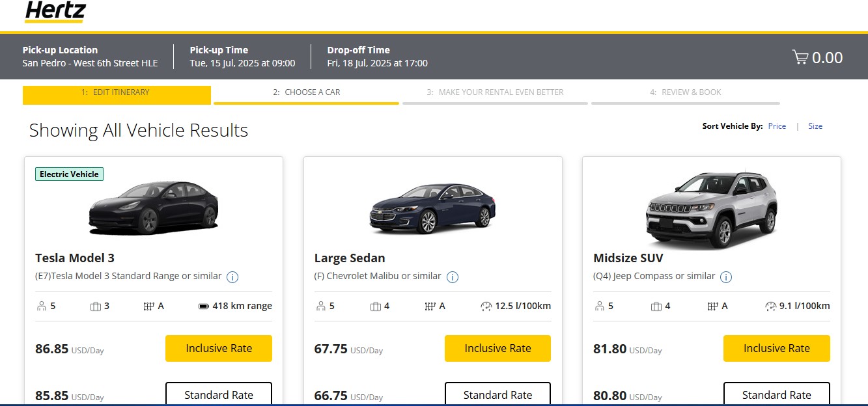This screenshot has width=868, height=406.
Task: Click battery range icon on Tesla card
Action: click(x=203, y=306)
